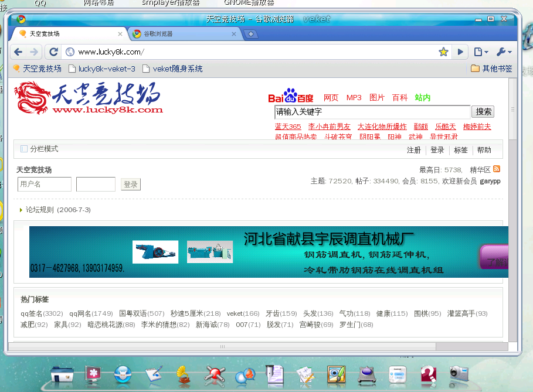Launch the blue globe browser icon in the dock

point(123,374)
